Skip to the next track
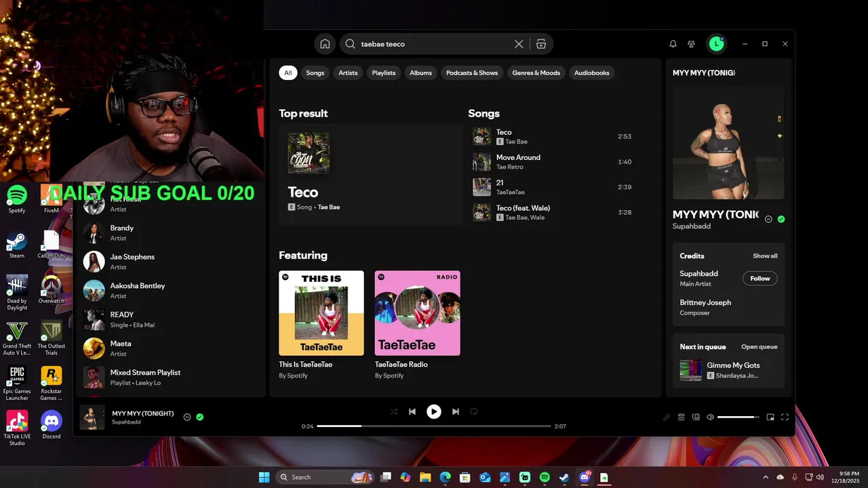This screenshot has width=868, height=488. [x=456, y=411]
